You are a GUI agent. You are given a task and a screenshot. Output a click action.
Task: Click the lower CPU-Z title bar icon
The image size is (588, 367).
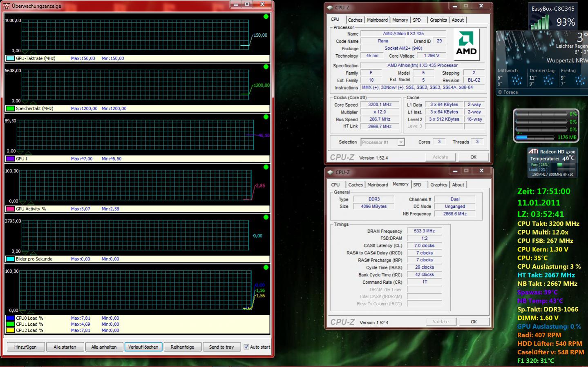330,172
